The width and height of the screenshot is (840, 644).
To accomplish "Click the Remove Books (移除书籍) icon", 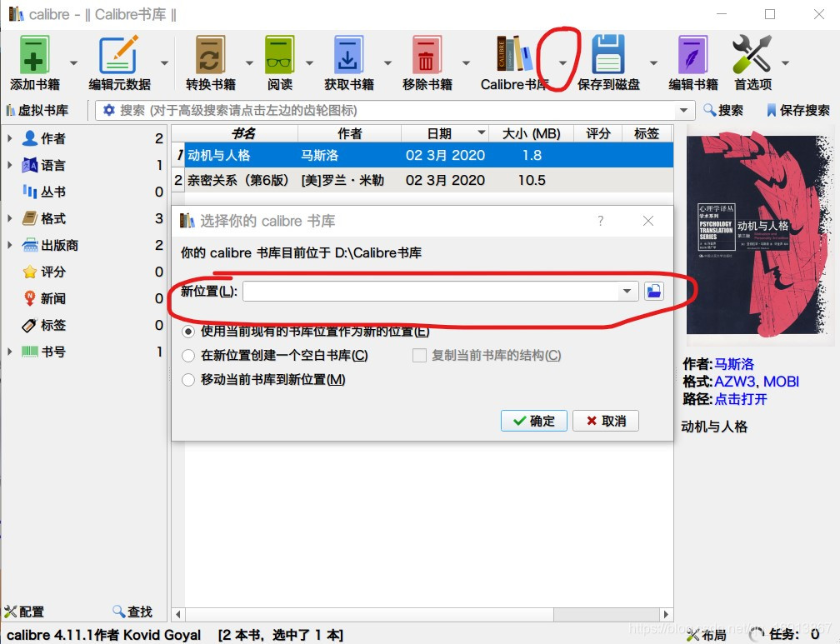I will [x=427, y=55].
